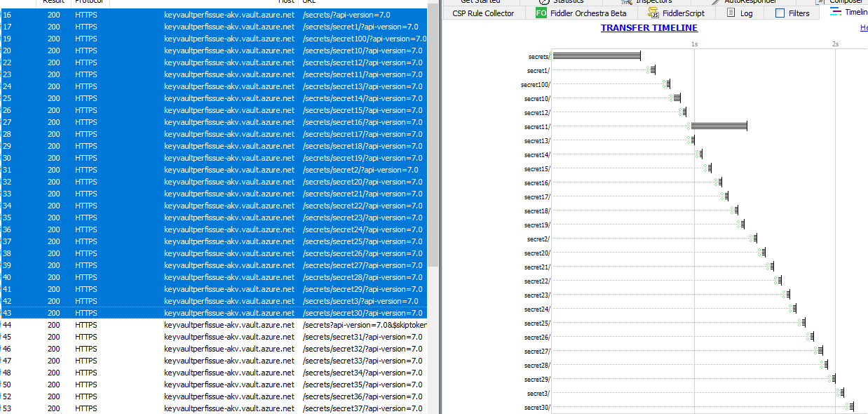The width and height of the screenshot is (868, 414).
Task: Click the secret2/ transfer bar in timeline
Action: 754,239
